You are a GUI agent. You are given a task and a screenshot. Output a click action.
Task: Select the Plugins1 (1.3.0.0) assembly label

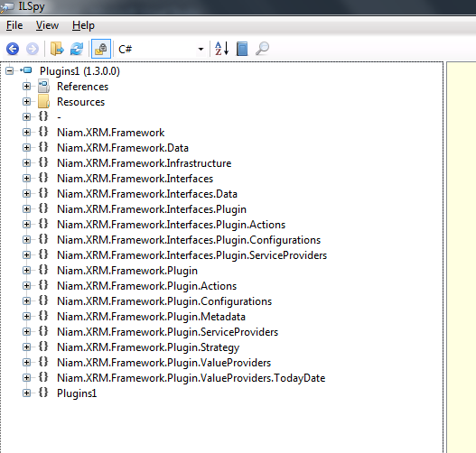[79, 71]
